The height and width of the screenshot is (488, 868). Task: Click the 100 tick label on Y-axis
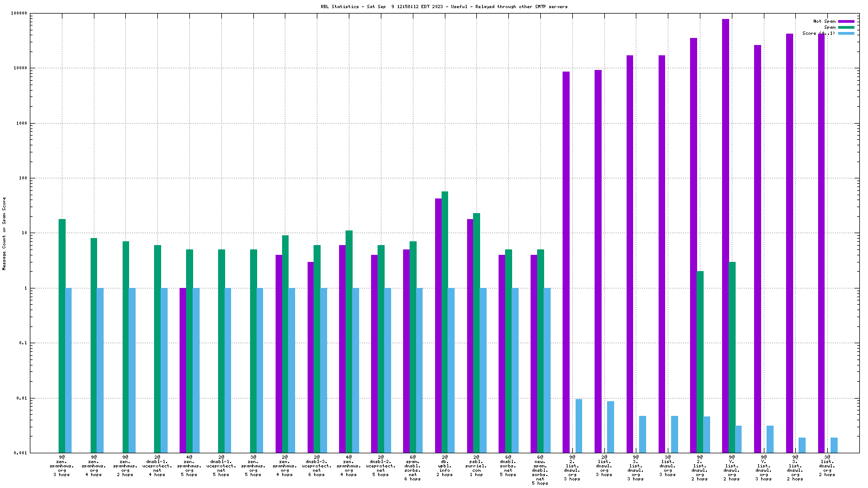pos(22,178)
